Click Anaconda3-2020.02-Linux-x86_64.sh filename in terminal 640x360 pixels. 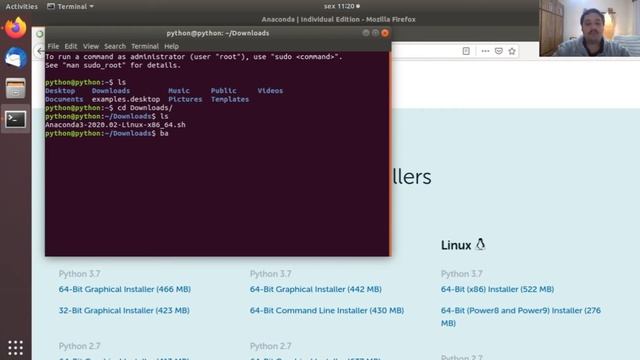click(115, 125)
